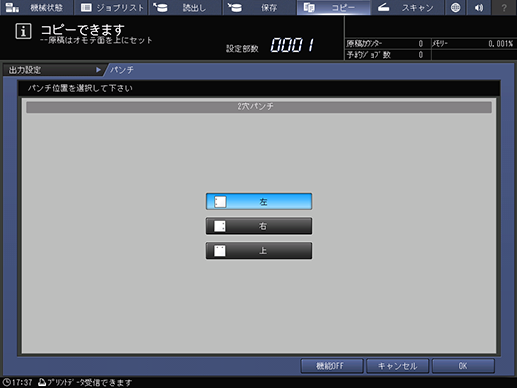Click the printer status icon in status bar
This screenshot has height=388, width=517.
[x=42, y=382]
